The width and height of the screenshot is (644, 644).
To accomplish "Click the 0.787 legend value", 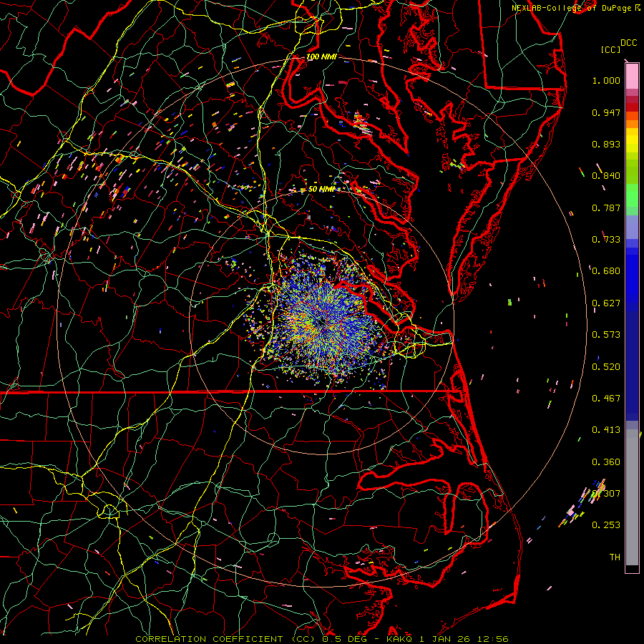I will [x=606, y=208].
